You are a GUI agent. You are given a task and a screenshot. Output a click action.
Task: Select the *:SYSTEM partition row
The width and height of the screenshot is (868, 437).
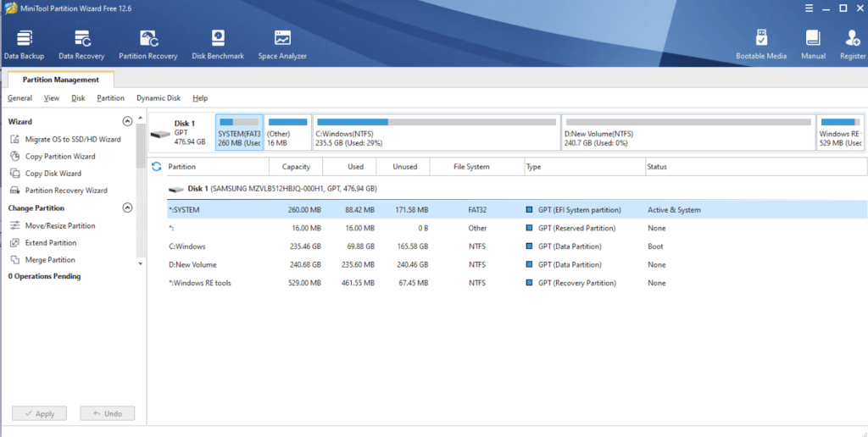click(517, 210)
